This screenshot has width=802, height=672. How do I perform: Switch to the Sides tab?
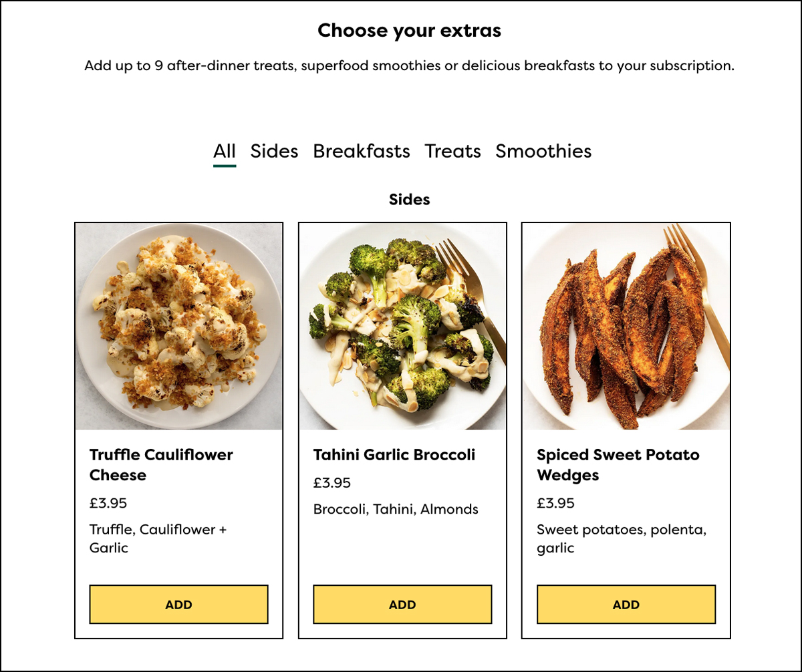(x=274, y=152)
